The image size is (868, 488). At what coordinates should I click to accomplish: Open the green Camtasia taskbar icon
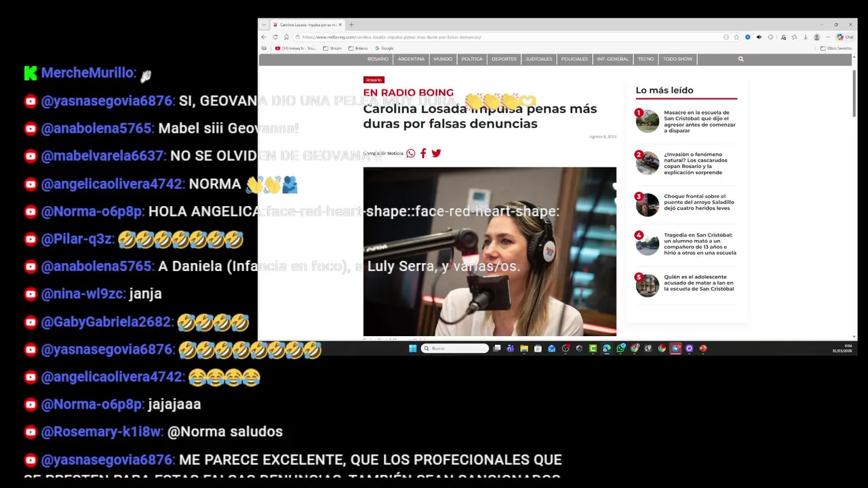[x=593, y=348]
